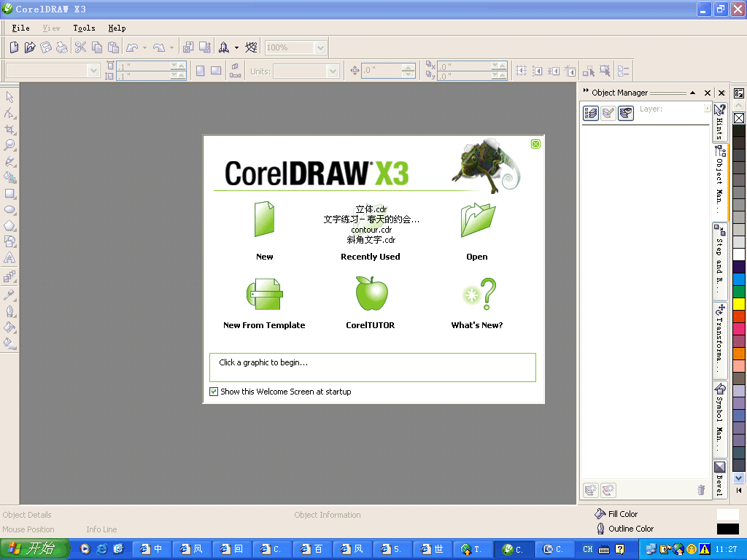Click the Paste toolbar icon
The image size is (747, 560).
point(113,47)
